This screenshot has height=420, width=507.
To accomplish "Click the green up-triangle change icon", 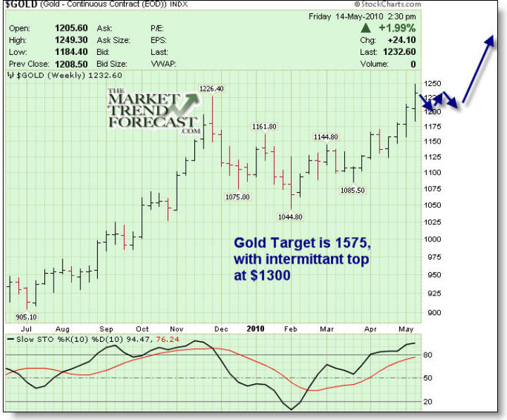I will 365,28.
